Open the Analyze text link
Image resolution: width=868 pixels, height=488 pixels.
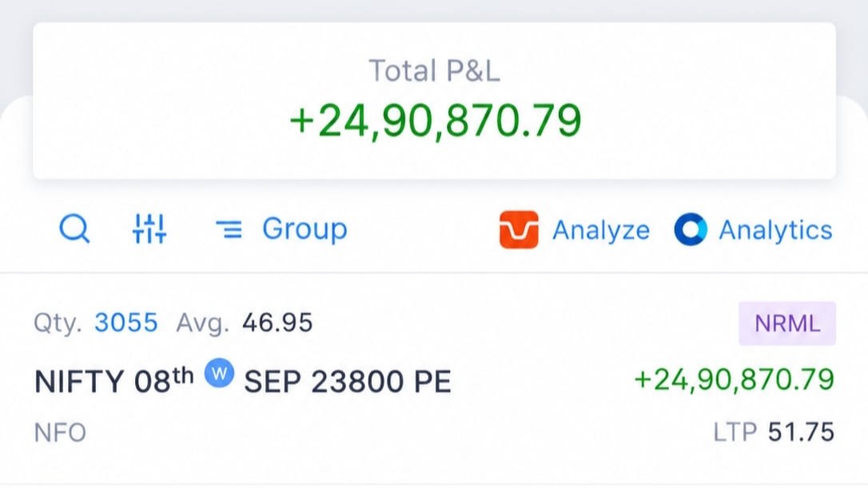(601, 230)
